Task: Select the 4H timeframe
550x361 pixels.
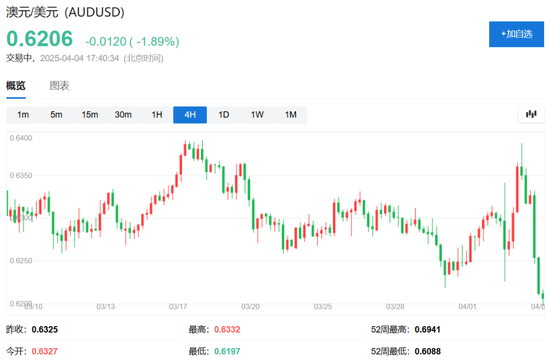Action: click(x=190, y=115)
